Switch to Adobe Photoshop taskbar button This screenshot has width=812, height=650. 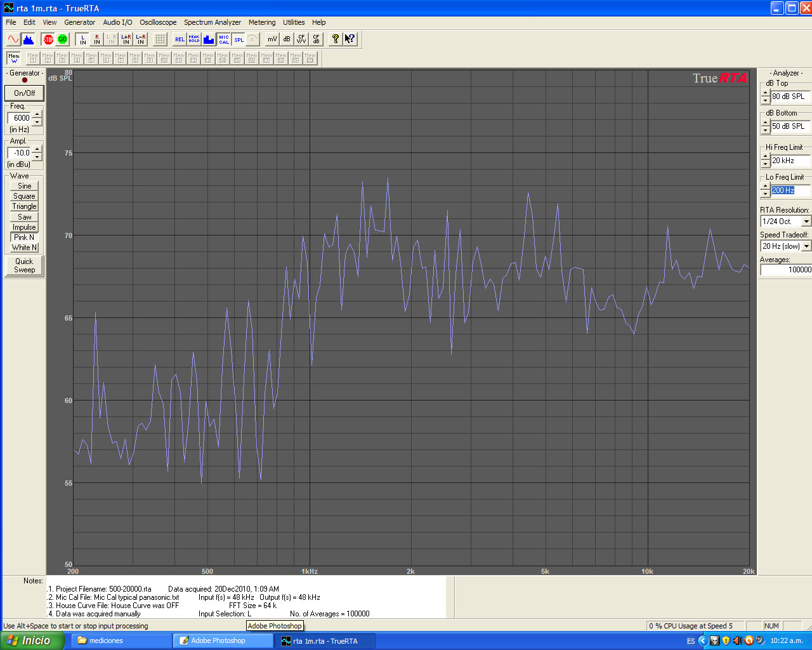pos(222,640)
